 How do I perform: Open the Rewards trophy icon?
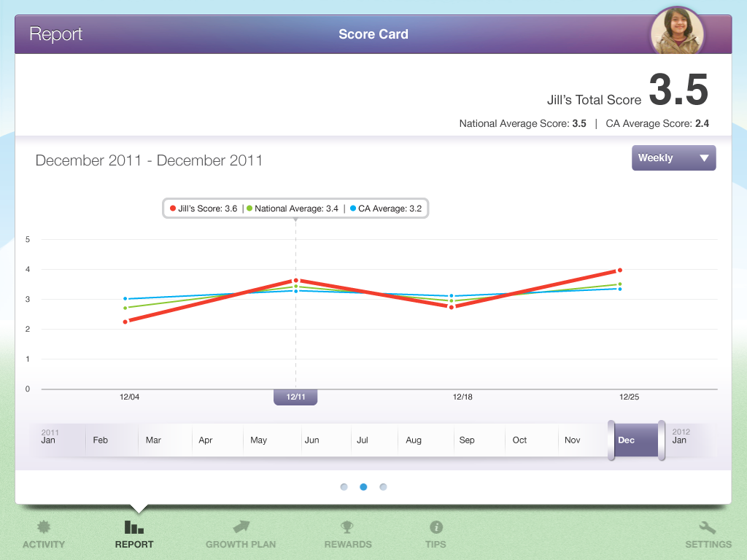(x=347, y=526)
